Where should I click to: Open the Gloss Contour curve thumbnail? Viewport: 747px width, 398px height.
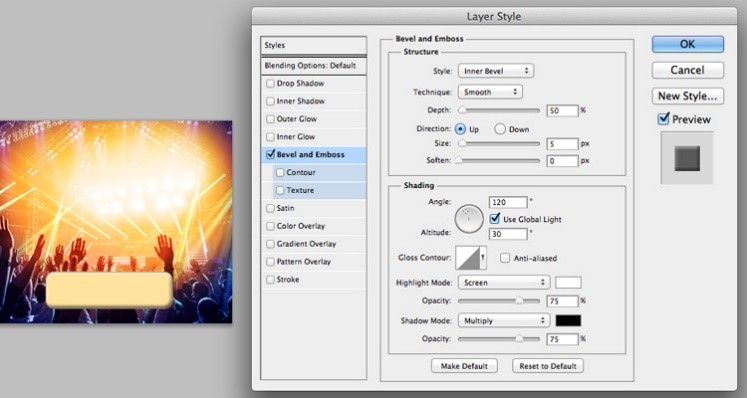[x=467, y=258]
